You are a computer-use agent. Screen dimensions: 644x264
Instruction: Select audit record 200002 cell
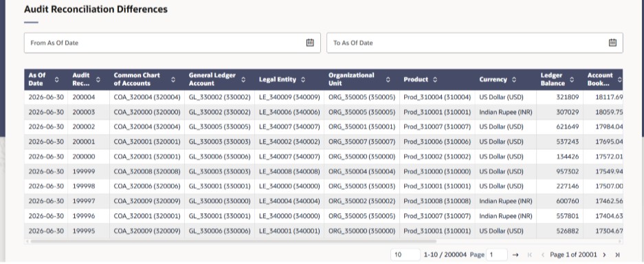pos(89,127)
